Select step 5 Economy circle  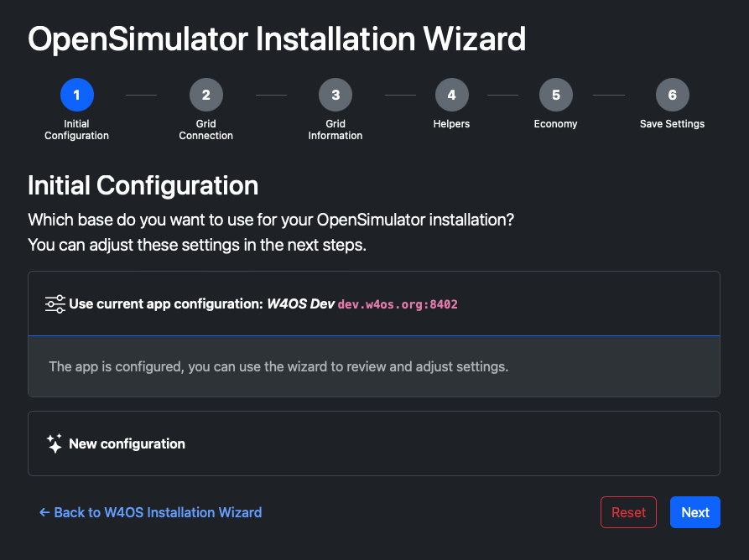coord(555,95)
